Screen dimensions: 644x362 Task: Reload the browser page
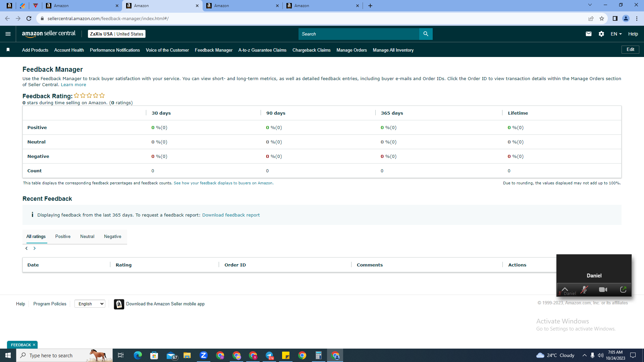[29, 18]
